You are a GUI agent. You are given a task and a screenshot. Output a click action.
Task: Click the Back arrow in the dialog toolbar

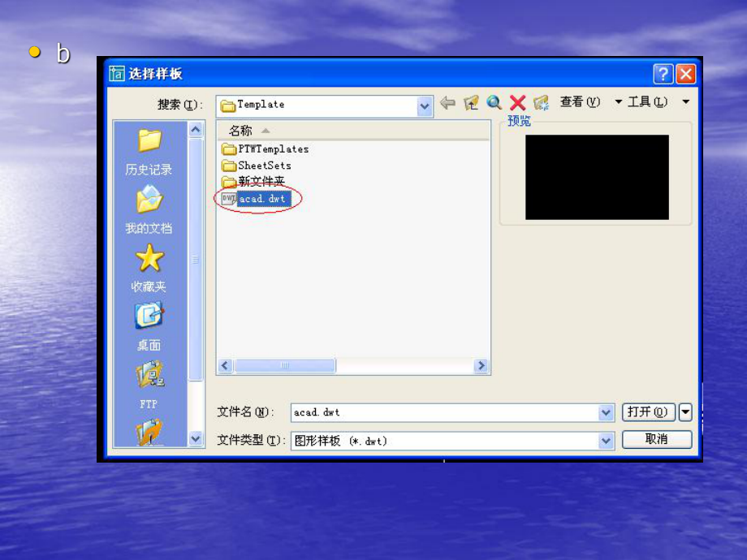(447, 103)
